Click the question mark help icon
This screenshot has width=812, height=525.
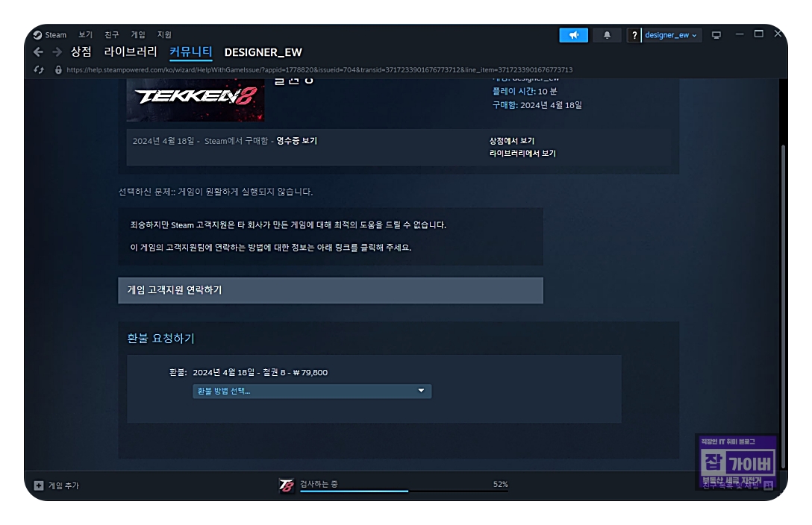tap(634, 35)
